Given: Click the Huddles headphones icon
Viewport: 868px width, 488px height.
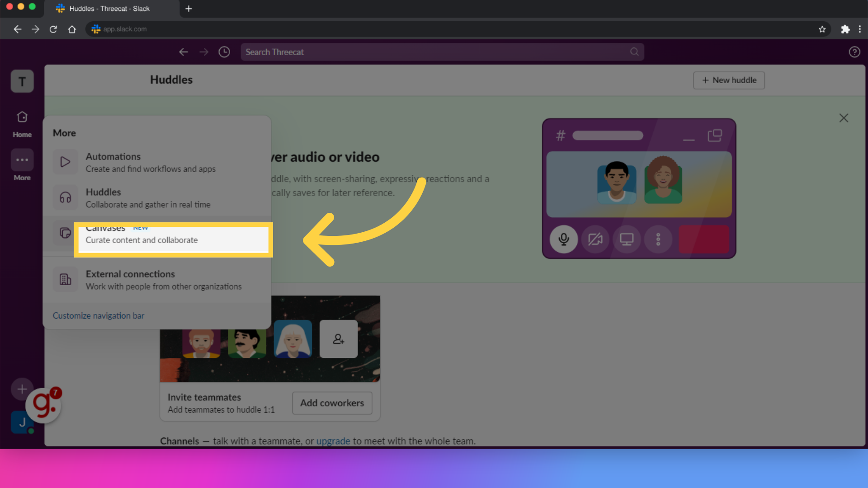Looking at the screenshot, I should (65, 197).
